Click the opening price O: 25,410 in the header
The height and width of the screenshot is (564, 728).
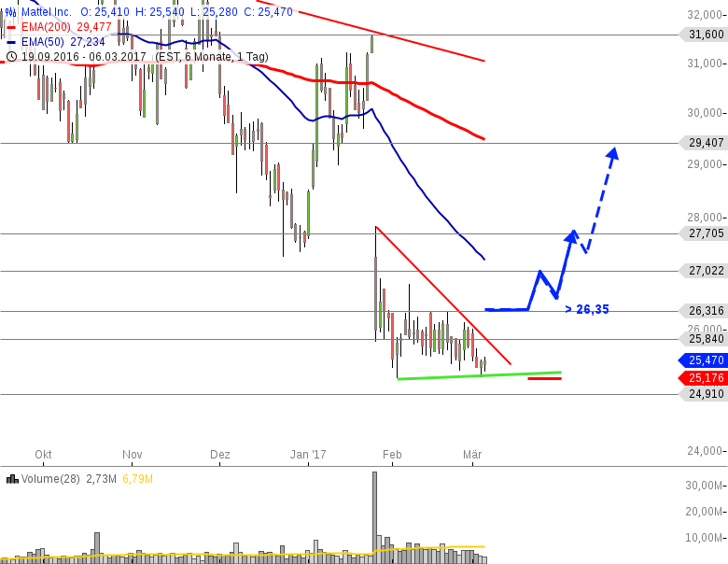pyautogui.click(x=105, y=12)
